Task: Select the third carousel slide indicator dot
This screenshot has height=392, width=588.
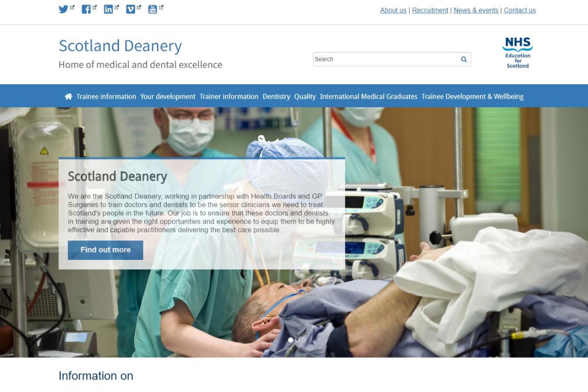Action: click(303, 340)
